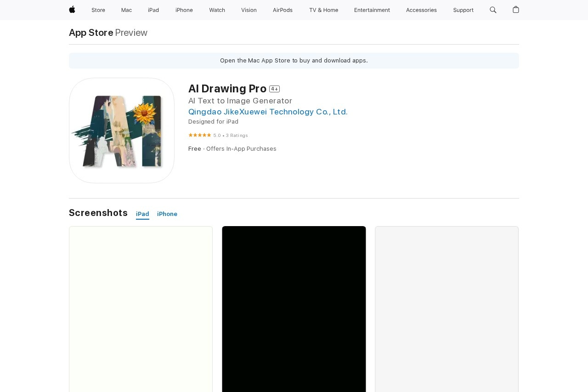Go to Watch in top navigation

(x=217, y=10)
